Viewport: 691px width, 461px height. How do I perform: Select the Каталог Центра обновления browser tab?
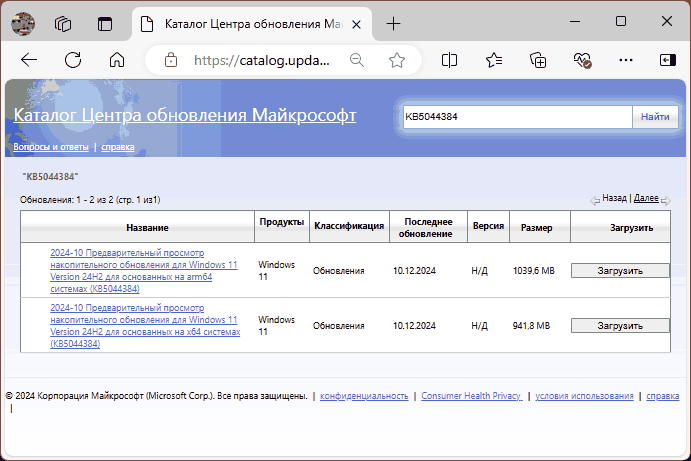pyautogui.click(x=252, y=24)
